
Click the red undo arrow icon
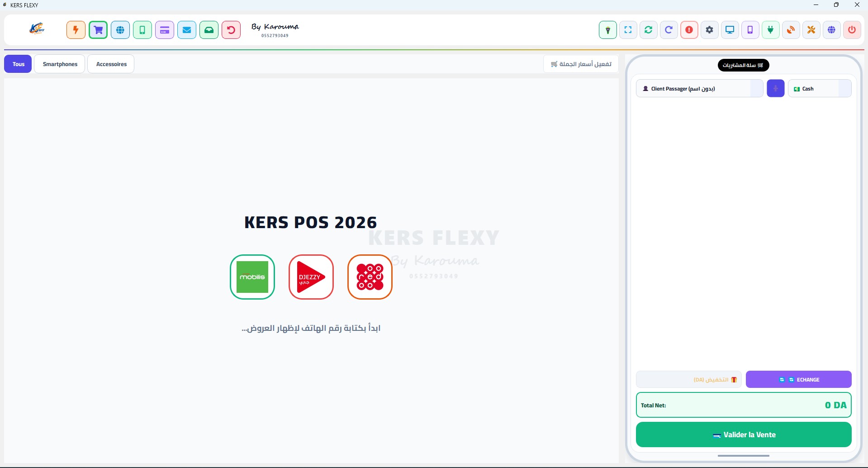click(x=231, y=30)
